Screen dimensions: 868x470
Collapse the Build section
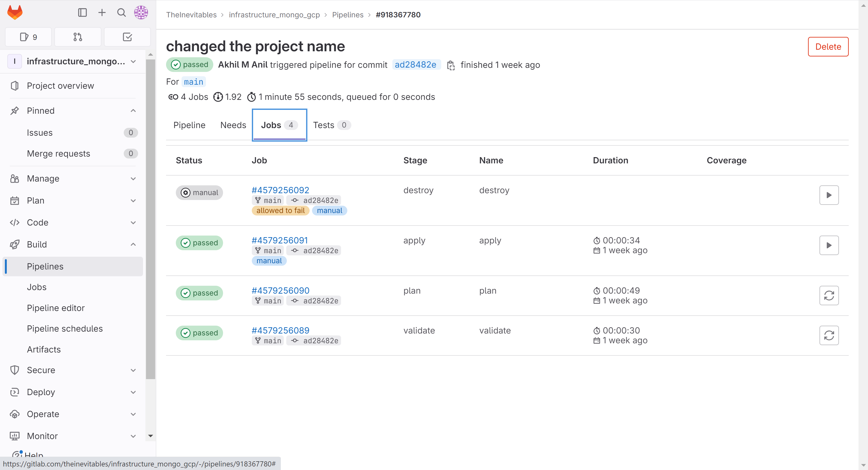pyautogui.click(x=133, y=244)
